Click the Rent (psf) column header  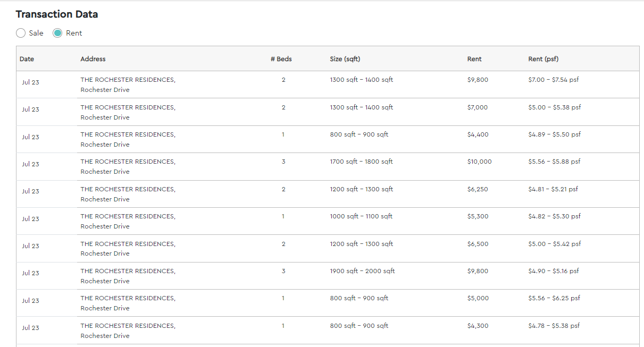click(543, 59)
